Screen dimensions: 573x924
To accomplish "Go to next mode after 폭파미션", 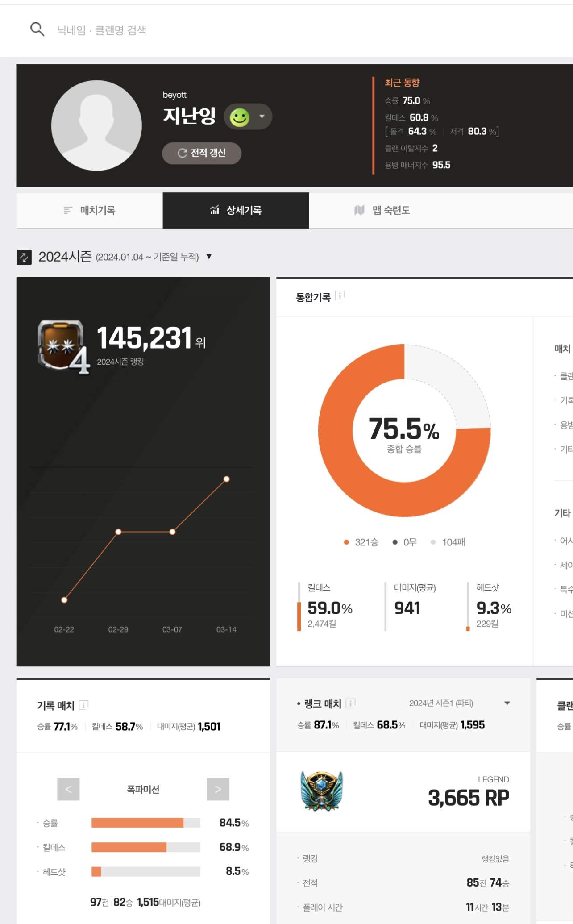I will pos(218,789).
